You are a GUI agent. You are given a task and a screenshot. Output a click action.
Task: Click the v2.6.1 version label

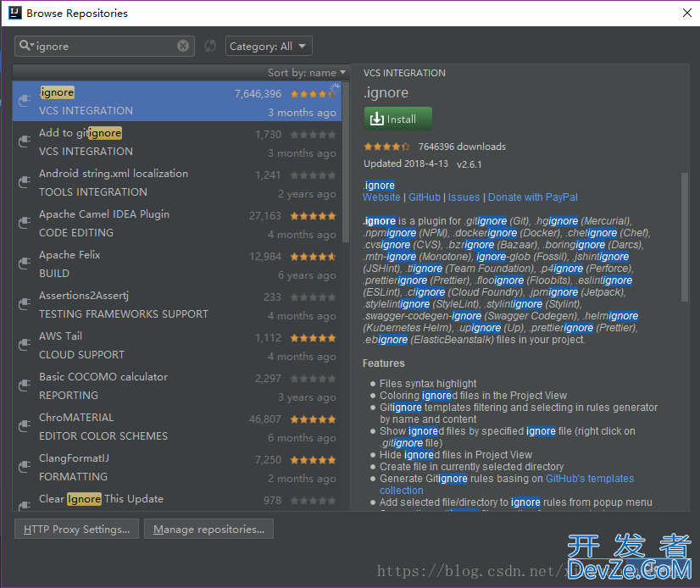[469, 164]
